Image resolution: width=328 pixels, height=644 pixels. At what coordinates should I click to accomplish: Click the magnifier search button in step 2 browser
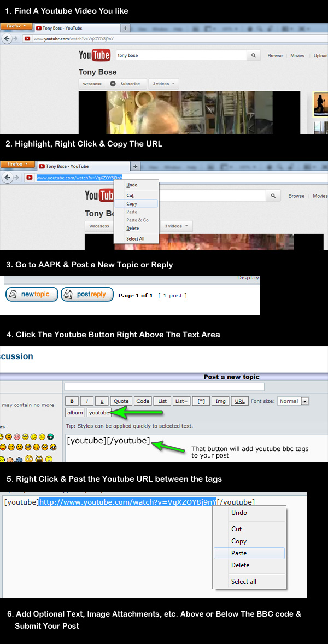coord(273,196)
